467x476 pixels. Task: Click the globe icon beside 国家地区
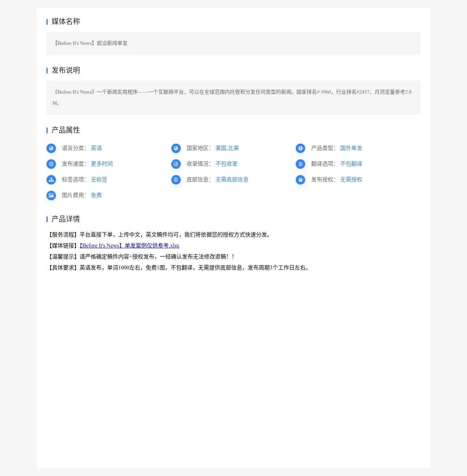(176, 148)
